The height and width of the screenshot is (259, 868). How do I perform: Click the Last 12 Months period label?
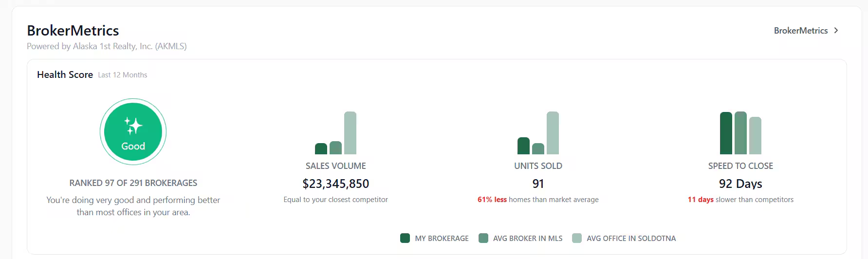(x=123, y=75)
